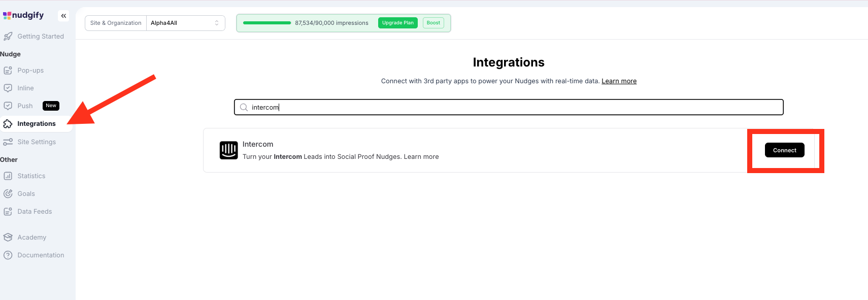The height and width of the screenshot is (300, 868).
Task: Click the Push sidebar icon
Action: pyautogui.click(x=8, y=106)
